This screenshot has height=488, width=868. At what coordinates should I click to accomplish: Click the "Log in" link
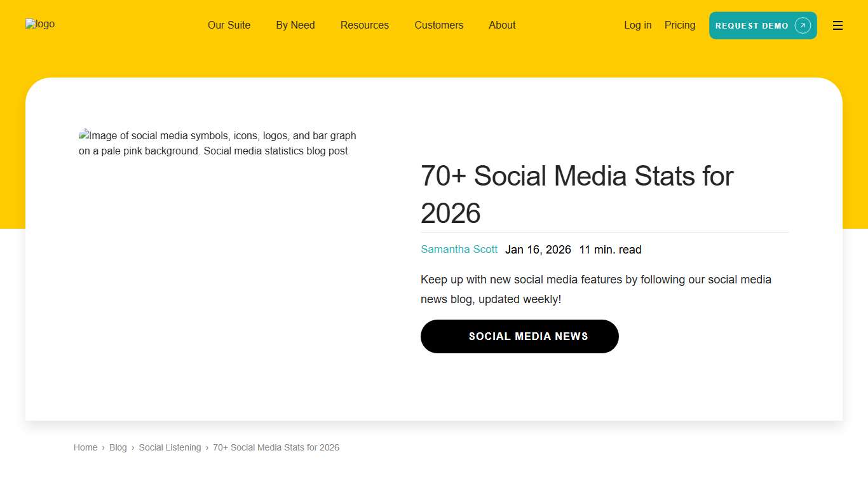click(637, 25)
